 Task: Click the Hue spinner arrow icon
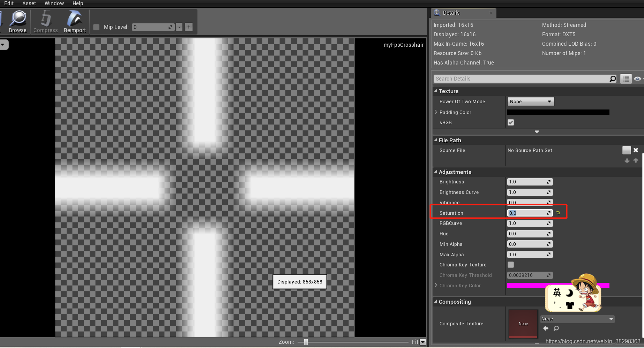pos(549,234)
